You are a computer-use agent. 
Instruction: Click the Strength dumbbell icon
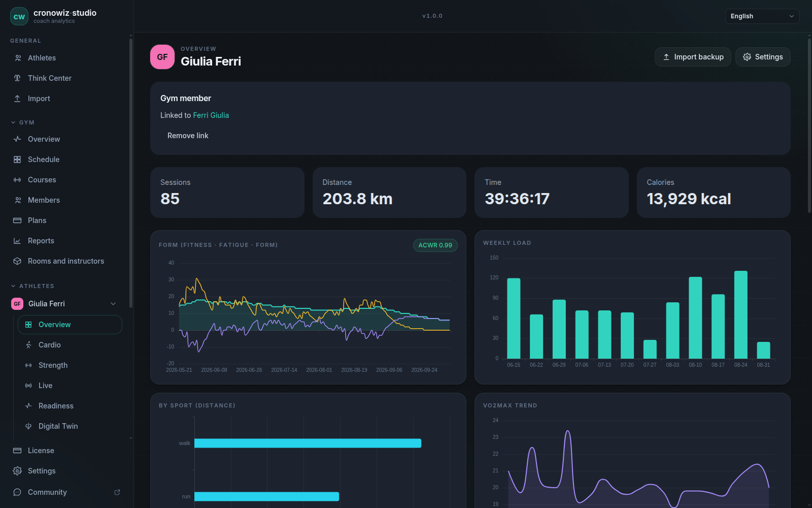coord(28,365)
